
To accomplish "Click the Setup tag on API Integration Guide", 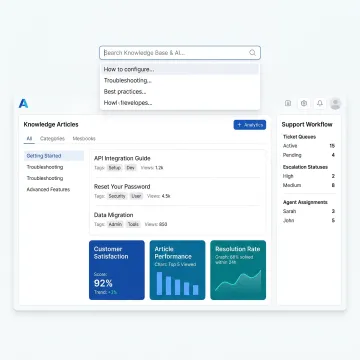I will [x=115, y=168].
